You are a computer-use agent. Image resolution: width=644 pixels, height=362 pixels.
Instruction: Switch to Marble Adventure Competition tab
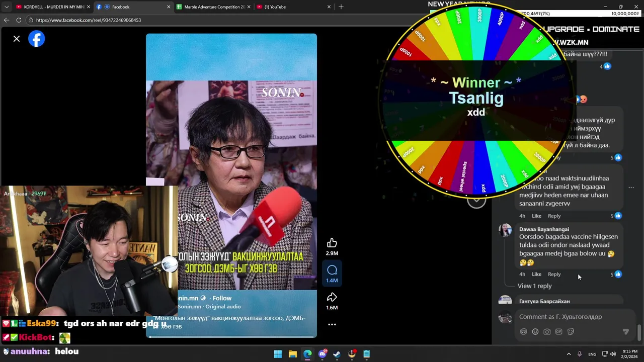214,7
